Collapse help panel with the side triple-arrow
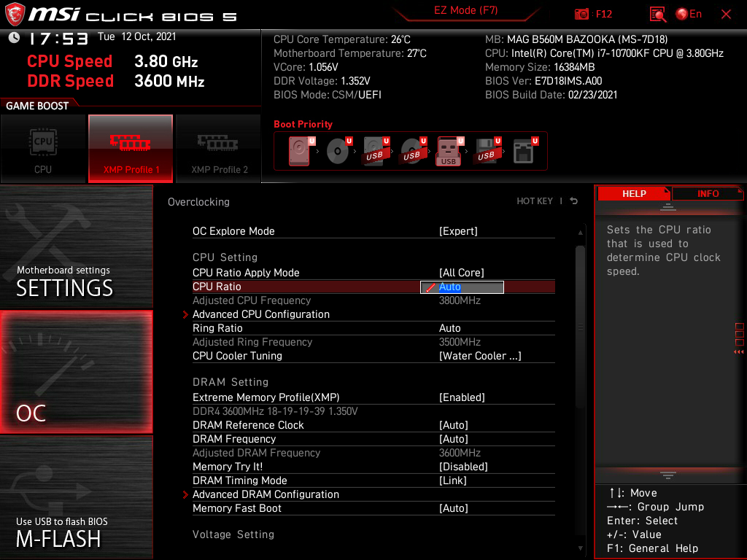Image resolution: width=747 pixels, height=560 pixels. [739, 352]
